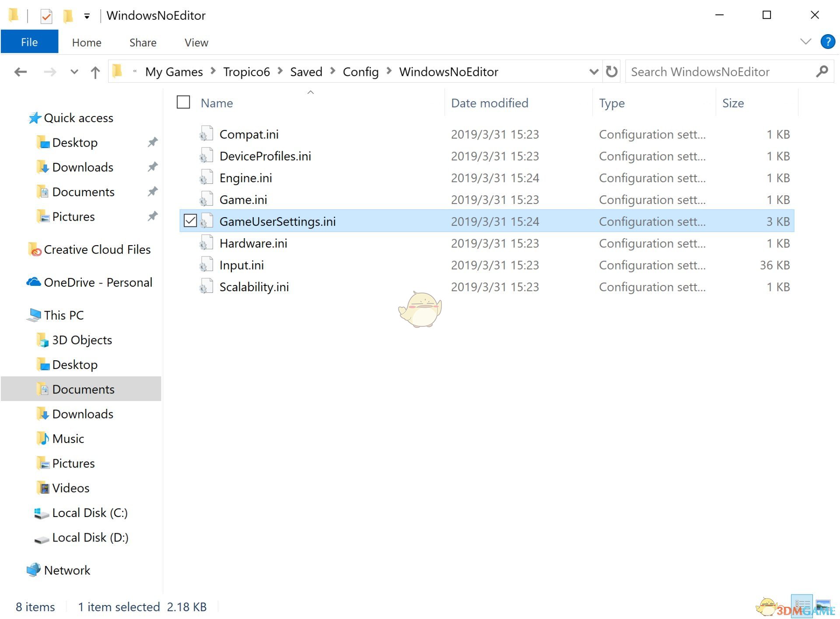
Task: Click the Properties quick access icon
Action: (46, 16)
